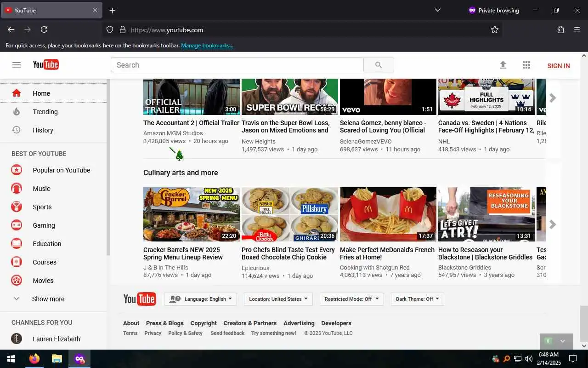Click the Blackstone Griddles channel name

[464, 267]
